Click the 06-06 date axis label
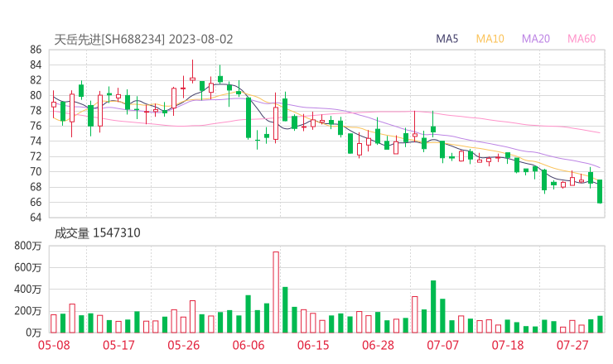The height and width of the screenshot is (364, 613). [x=249, y=345]
